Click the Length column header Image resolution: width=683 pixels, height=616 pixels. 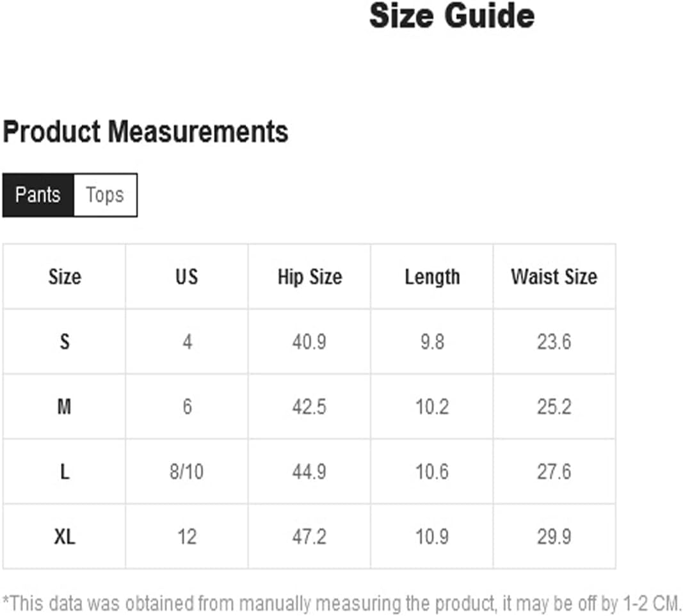click(x=432, y=277)
